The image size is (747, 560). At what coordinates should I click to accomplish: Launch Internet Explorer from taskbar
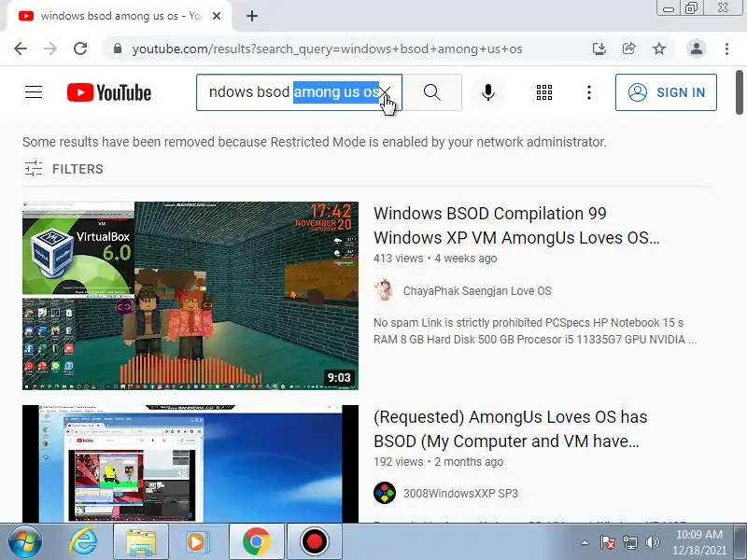[83, 542]
